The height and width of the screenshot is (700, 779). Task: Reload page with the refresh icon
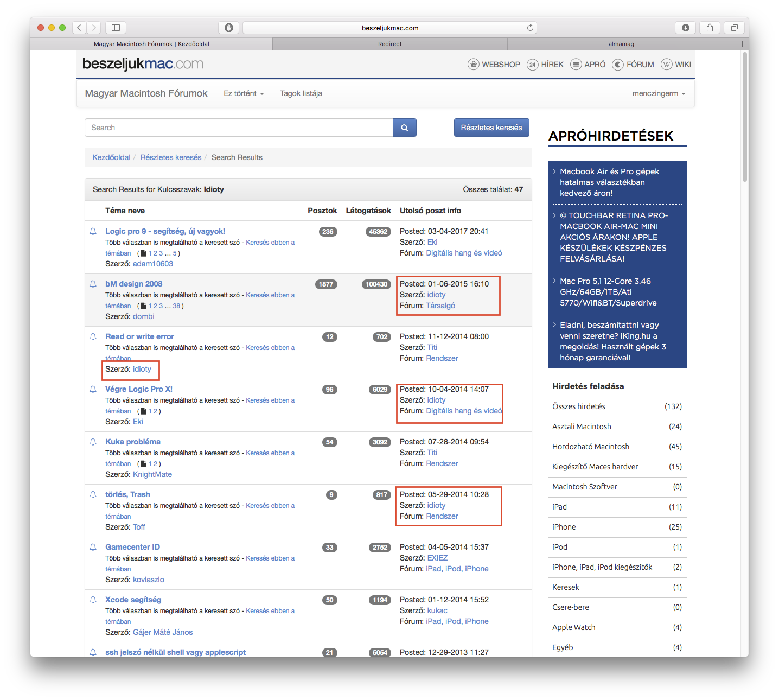[530, 28]
